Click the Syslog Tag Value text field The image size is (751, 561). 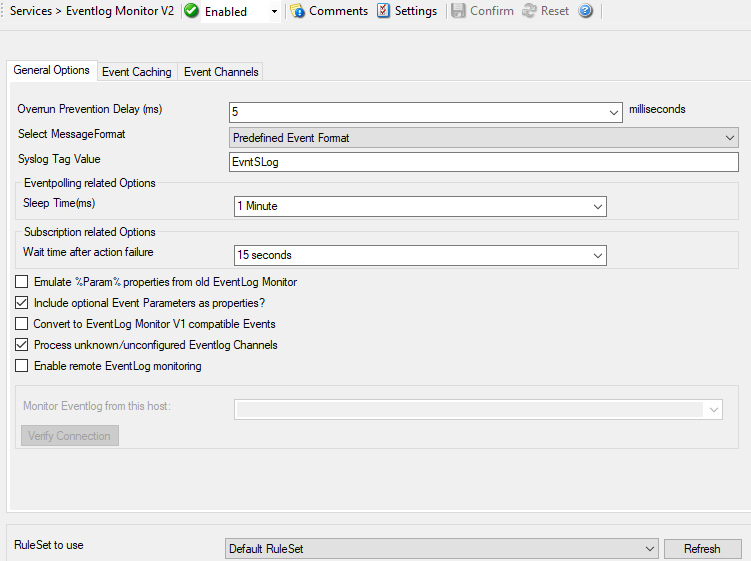point(484,162)
